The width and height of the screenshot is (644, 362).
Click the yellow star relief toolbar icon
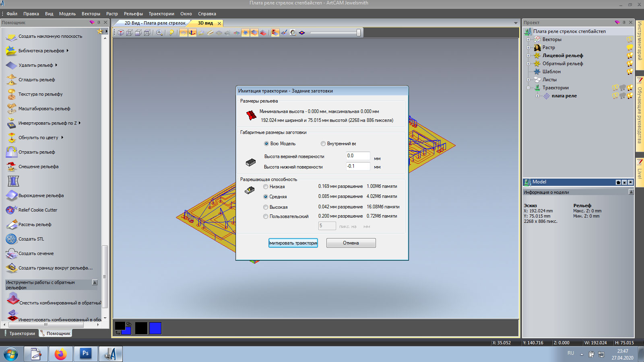(245, 33)
